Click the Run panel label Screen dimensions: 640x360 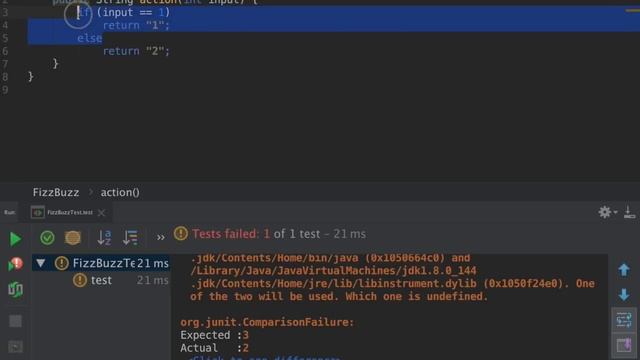click(9, 212)
